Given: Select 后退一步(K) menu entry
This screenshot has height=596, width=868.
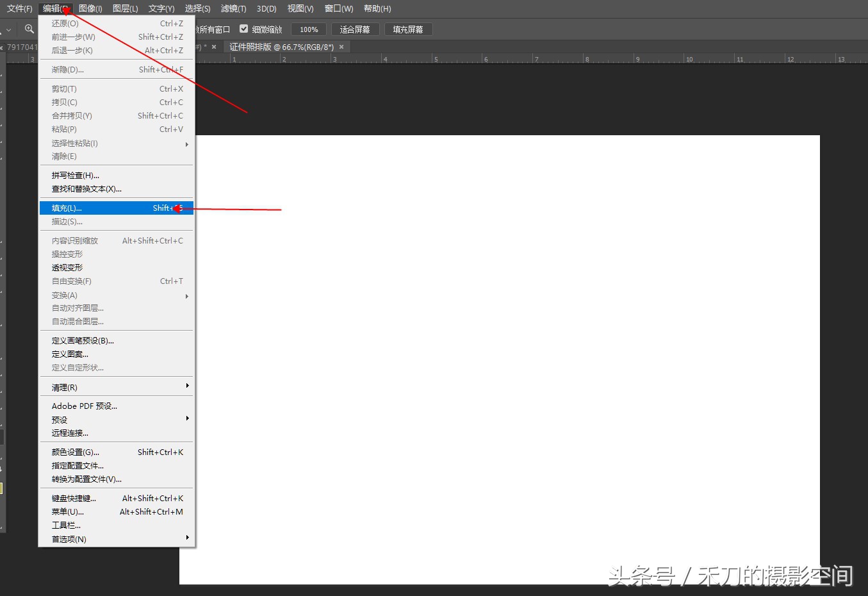Looking at the screenshot, I should (117, 51).
